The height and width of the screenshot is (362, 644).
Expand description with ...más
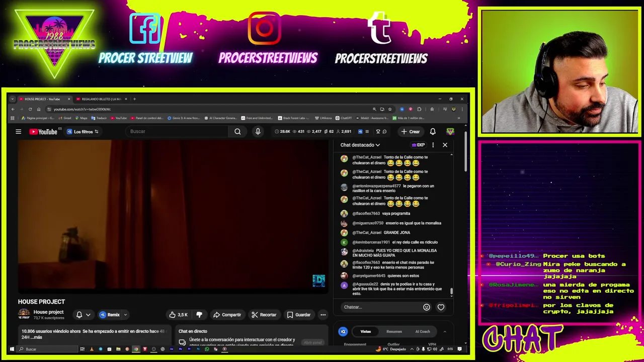[x=36, y=337]
